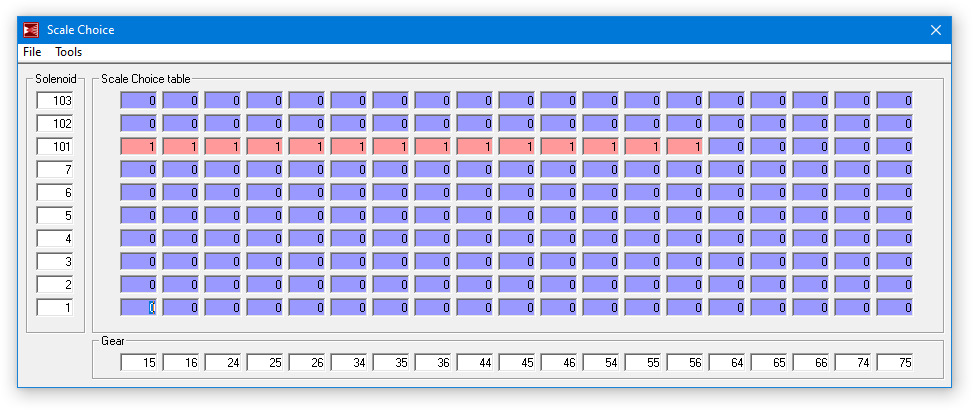Select the Solenoid field showing 101
The width and height of the screenshot is (973, 410).
55,146
